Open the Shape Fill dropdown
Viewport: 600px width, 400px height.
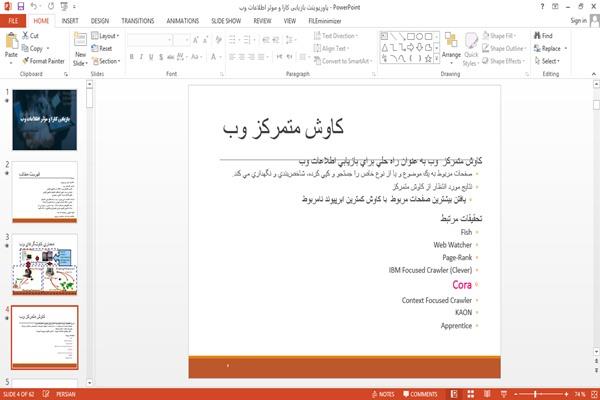[499, 36]
